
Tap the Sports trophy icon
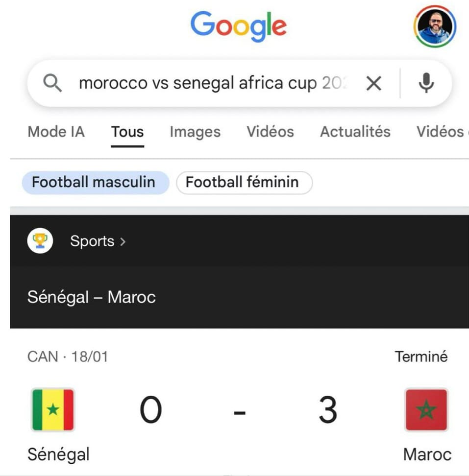(x=40, y=241)
